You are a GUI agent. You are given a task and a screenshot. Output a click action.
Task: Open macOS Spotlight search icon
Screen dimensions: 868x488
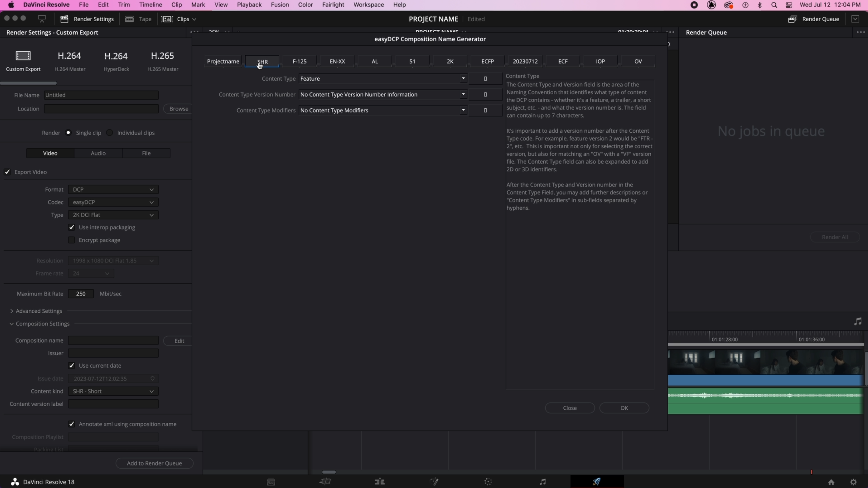pos(774,5)
